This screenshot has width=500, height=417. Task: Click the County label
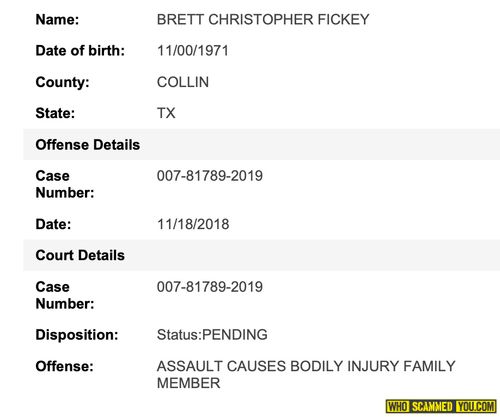(63, 82)
